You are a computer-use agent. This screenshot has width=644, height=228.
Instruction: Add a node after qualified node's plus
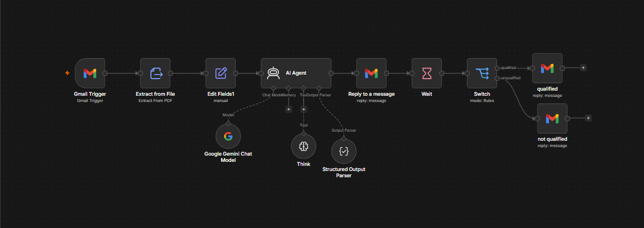(583, 68)
